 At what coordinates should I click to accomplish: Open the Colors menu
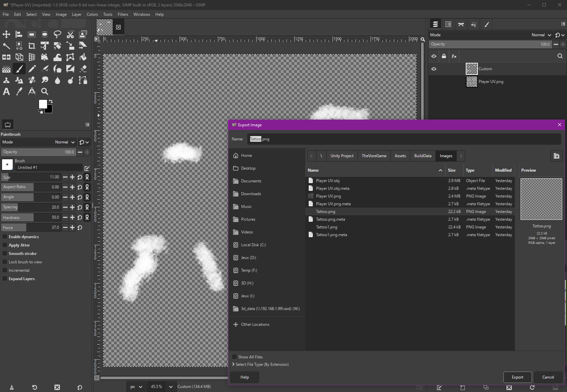[x=92, y=14]
